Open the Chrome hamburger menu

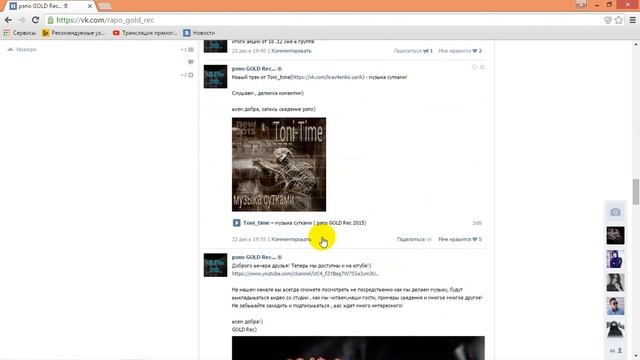(633, 20)
